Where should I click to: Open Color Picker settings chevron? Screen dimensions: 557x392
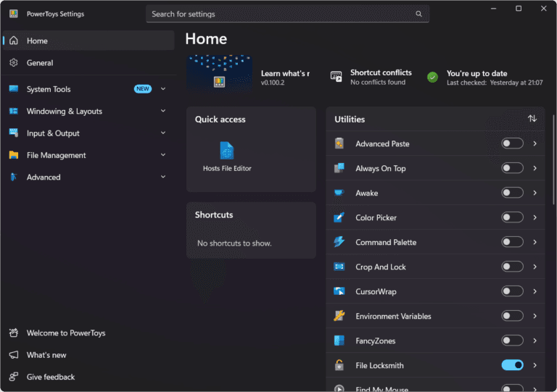(x=535, y=217)
